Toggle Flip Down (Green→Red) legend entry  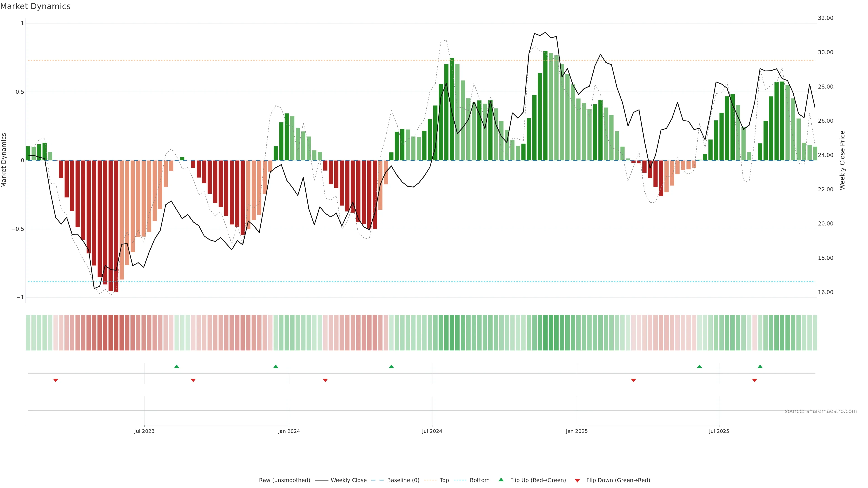618,480
